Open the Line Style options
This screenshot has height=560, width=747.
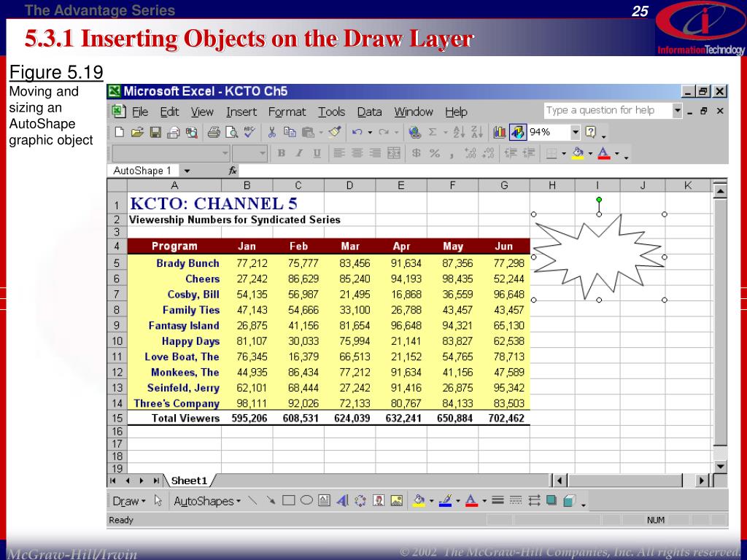498,500
